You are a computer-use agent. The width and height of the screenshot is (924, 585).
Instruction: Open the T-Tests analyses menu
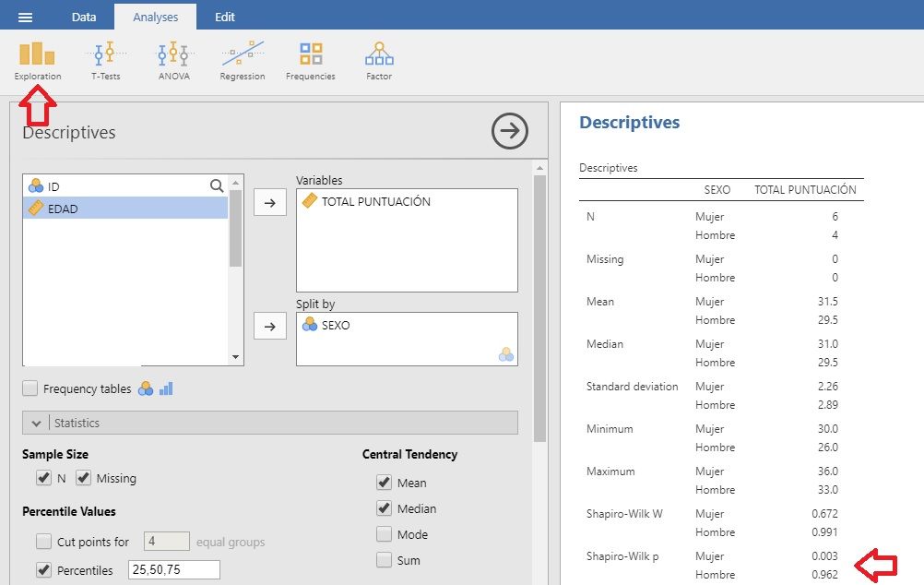click(x=105, y=60)
